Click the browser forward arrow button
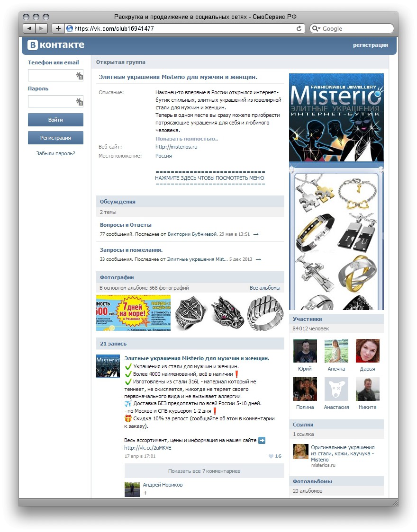The height and width of the screenshot is (532, 417). [41, 28]
